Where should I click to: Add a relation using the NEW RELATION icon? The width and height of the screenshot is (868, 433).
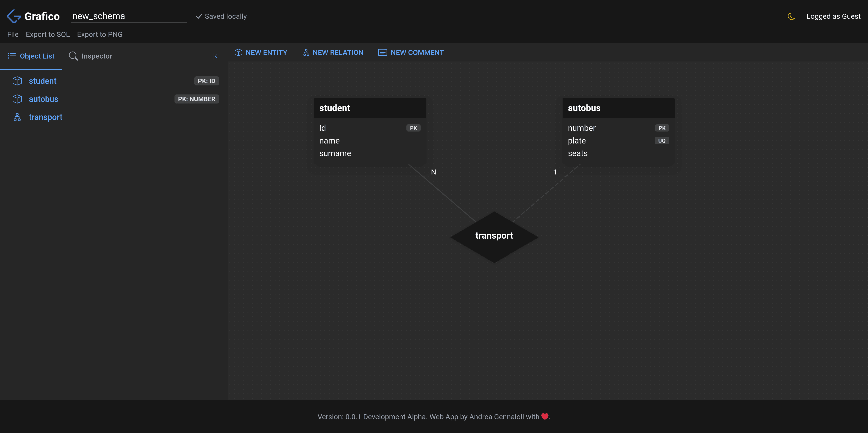click(306, 53)
